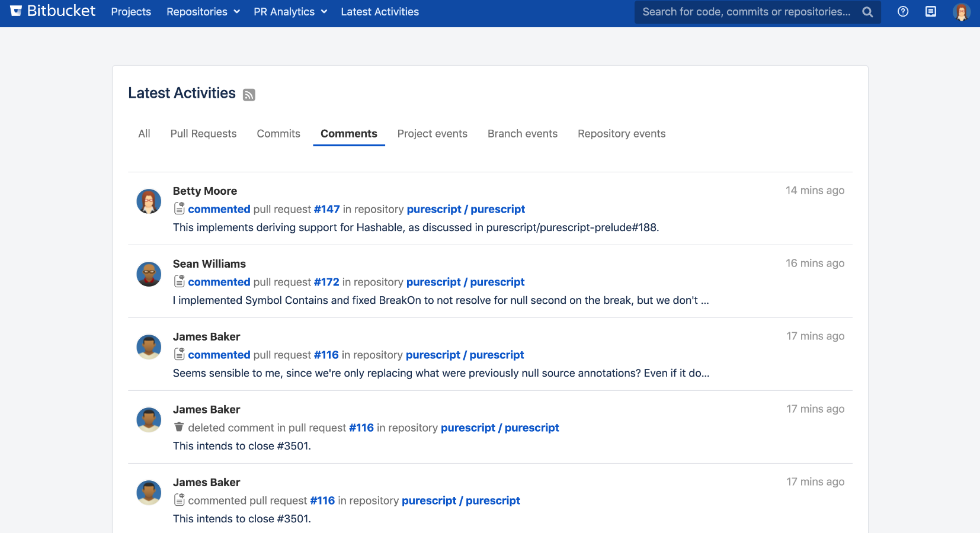Click the Bitbucket logo icon

[x=16, y=11]
